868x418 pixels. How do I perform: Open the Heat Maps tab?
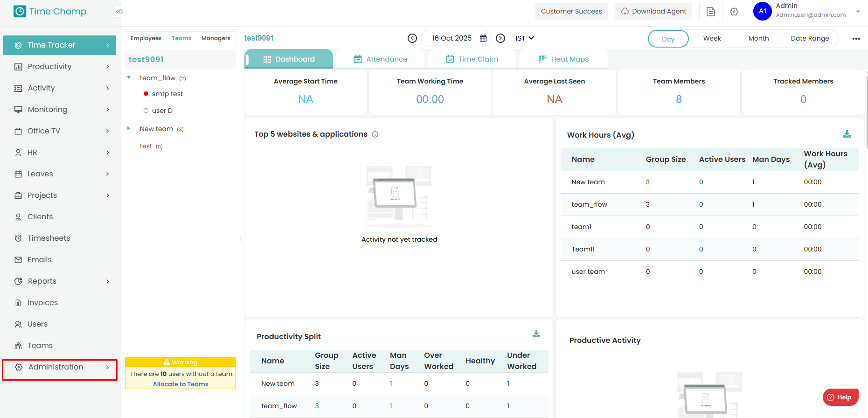[563, 59]
